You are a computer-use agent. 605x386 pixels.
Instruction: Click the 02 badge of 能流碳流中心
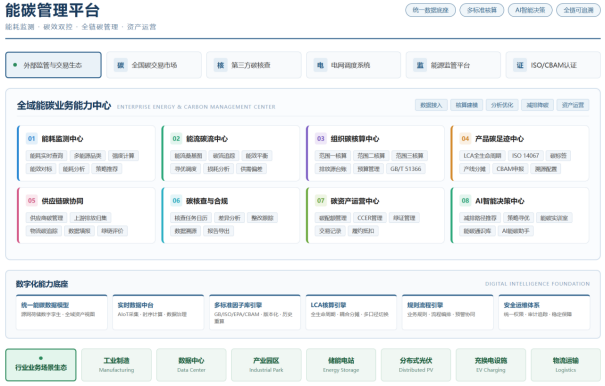176,139
